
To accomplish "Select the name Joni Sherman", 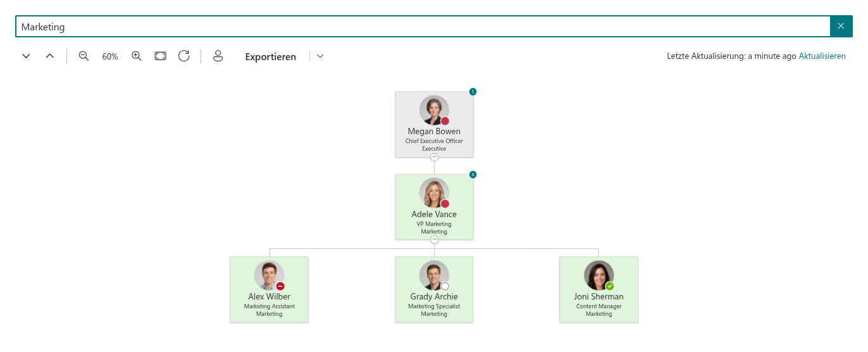I will [599, 296].
